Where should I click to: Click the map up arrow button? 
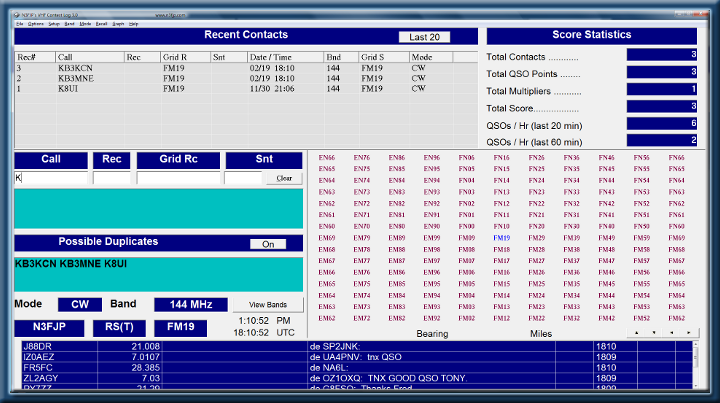(636, 333)
